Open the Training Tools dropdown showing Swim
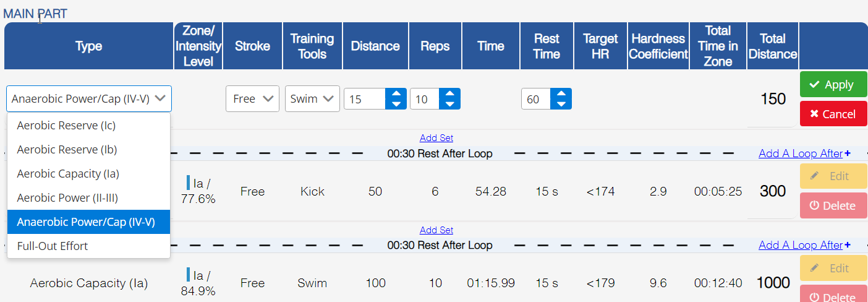The image size is (868, 302). point(312,98)
